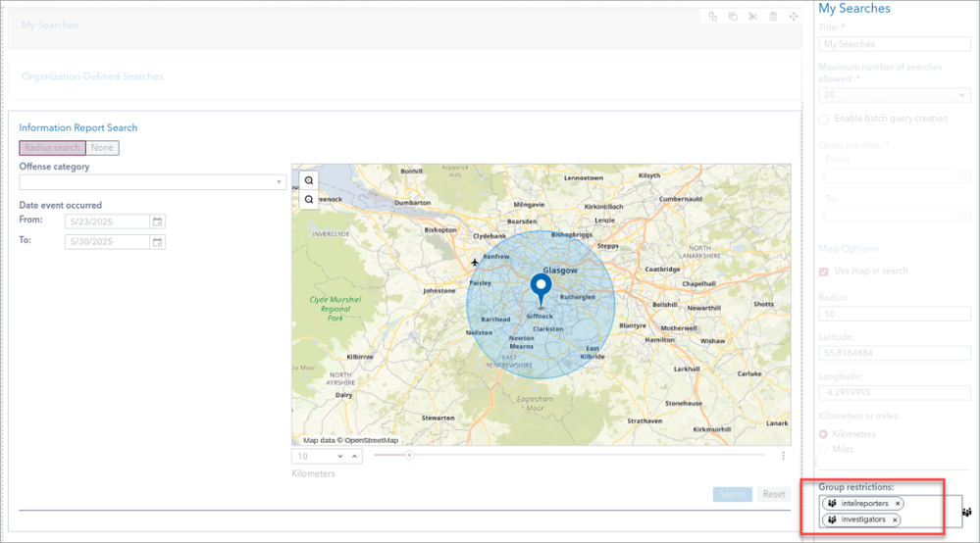Viewport: 980px width, 543px height.
Task: Zoom out on the map
Action: [x=309, y=200]
